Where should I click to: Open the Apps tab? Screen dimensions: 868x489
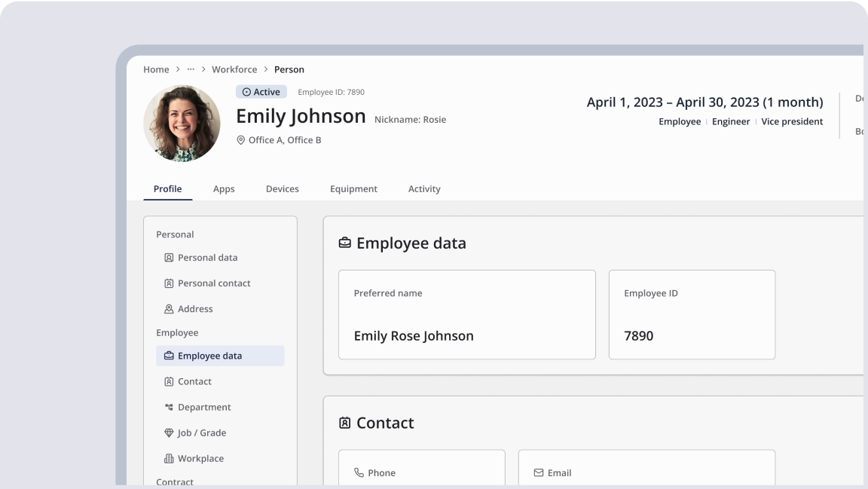(x=224, y=189)
